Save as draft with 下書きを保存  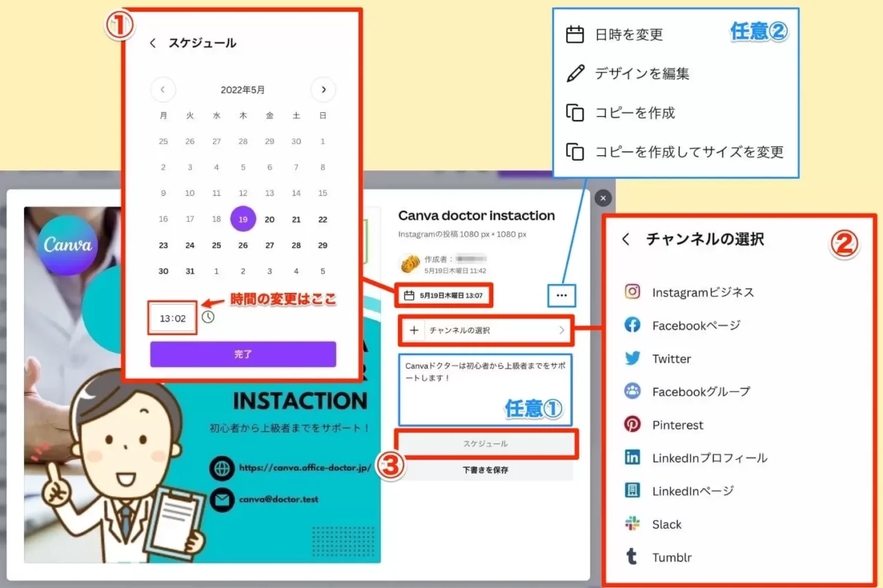[486, 470]
